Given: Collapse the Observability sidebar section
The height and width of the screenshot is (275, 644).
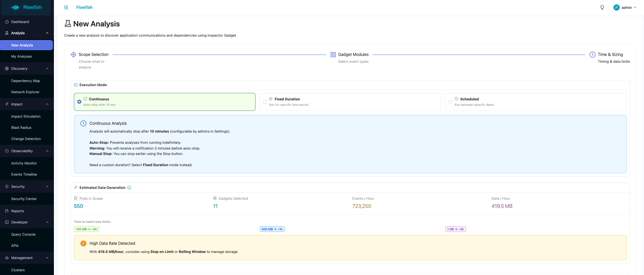Looking at the screenshot, I should [x=47, y=151].
